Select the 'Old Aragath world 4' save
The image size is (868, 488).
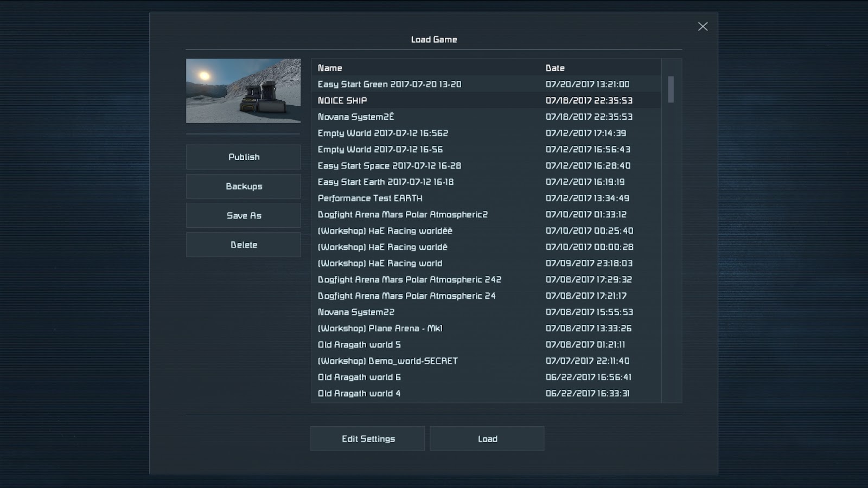[x=486, y=393]
